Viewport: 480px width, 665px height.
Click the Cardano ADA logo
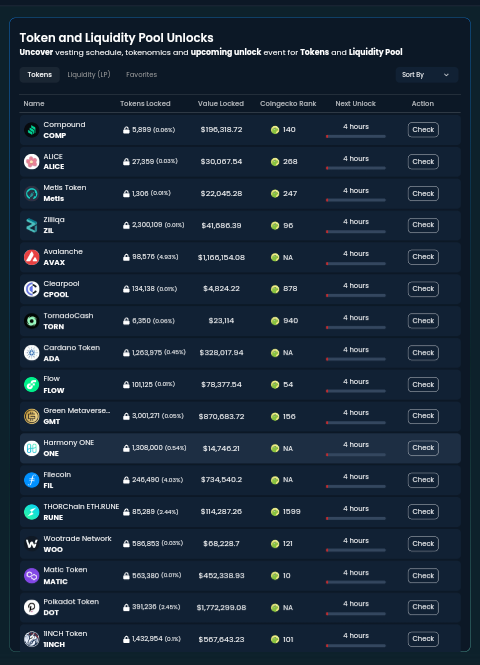31,352
